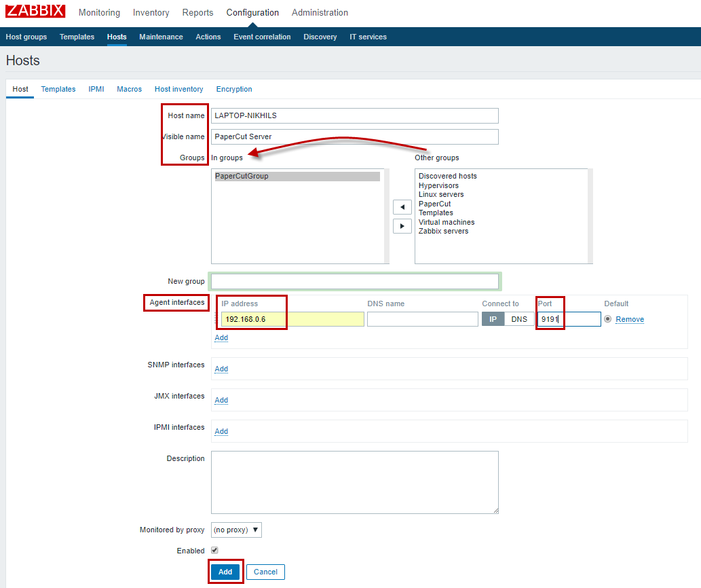Add a new JMX interface
The width and height of the screenshot is (701, 588).
pos(221,400)
